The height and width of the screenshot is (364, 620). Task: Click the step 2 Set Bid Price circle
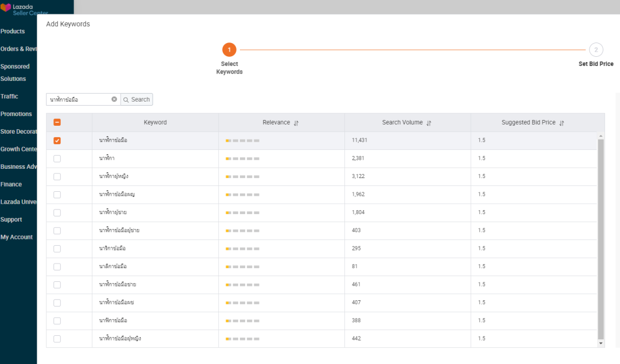[x=596, y=50]
